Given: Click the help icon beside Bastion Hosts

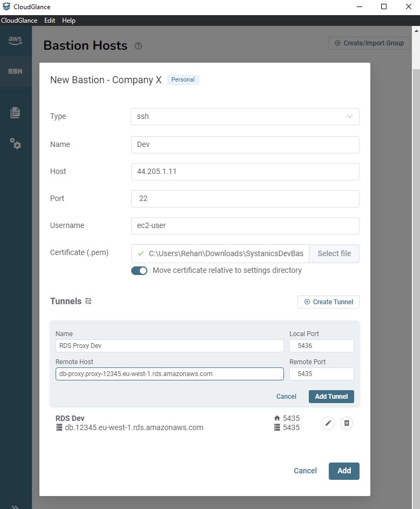Looking at the screenshot, I should tap(138, 46).
